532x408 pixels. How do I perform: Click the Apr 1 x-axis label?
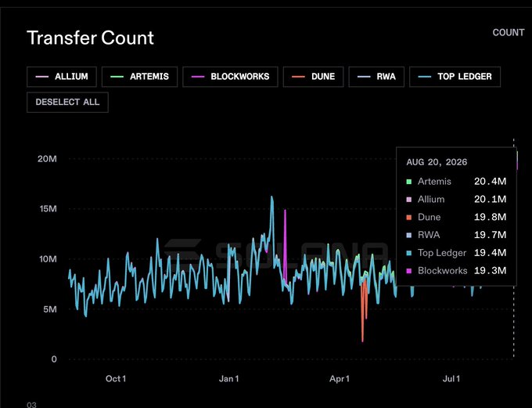coord(340,378)
